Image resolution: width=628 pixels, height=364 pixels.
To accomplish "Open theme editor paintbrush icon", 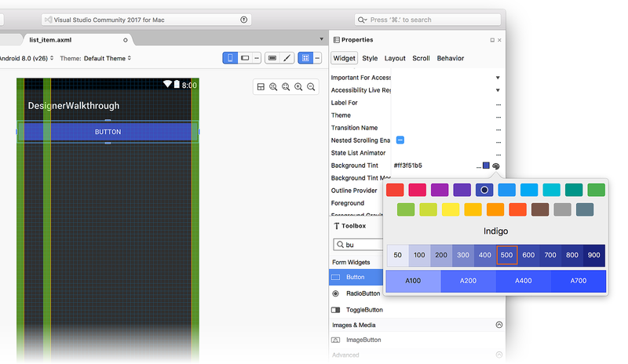I will (287, 58).
